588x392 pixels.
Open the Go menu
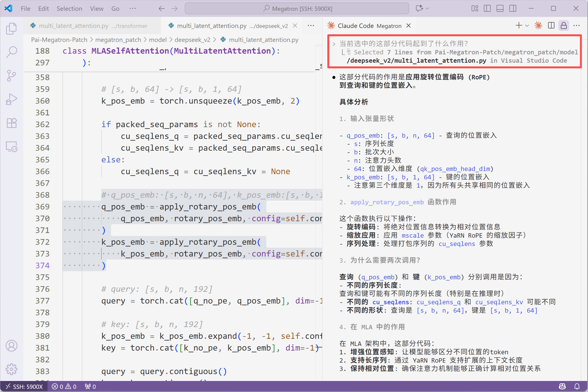115,9
